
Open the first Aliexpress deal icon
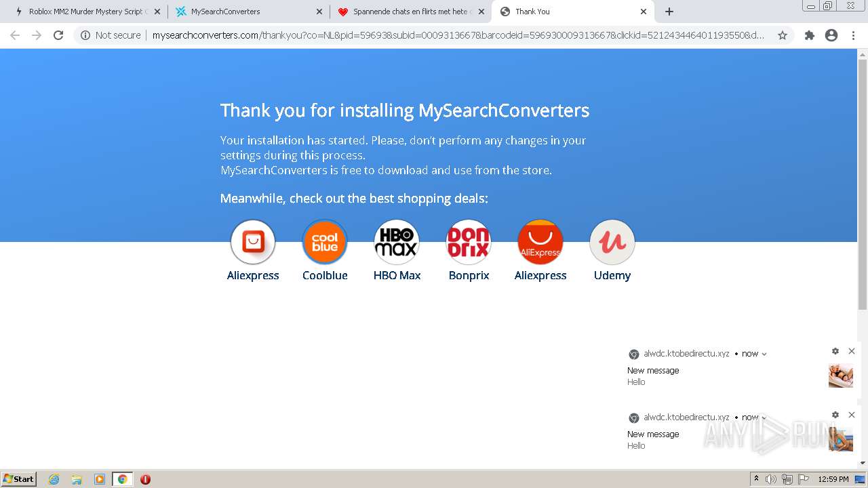253,242
